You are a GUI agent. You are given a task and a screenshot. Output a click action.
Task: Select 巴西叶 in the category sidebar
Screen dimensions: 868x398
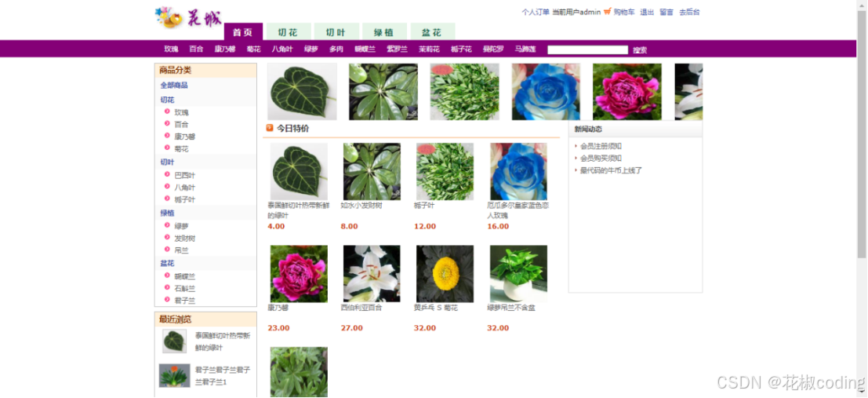click(185, 176)
